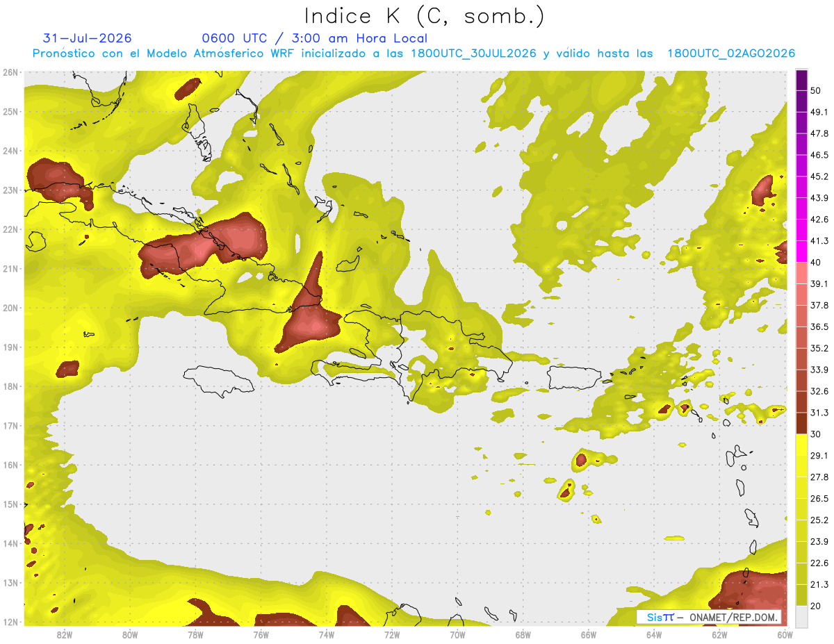Click the latitude label "19N"
This screenshot has height=644, width=834.
[x=10, y=347]
